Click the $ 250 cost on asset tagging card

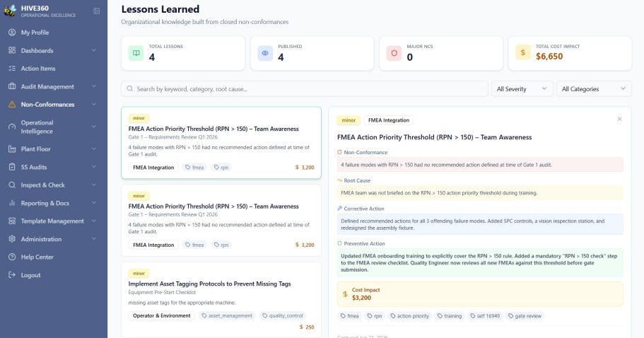[307, 327]
